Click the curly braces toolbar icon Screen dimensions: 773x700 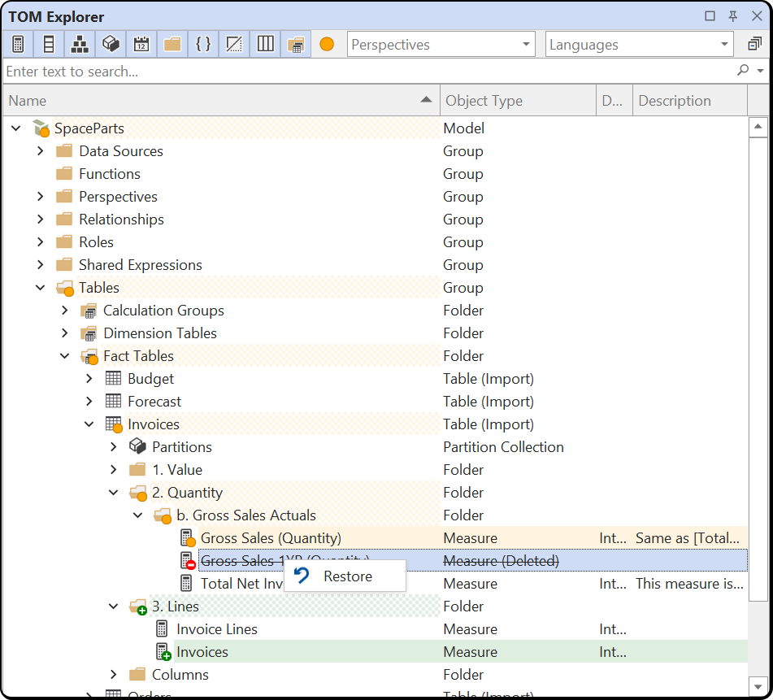click(203, 45)
